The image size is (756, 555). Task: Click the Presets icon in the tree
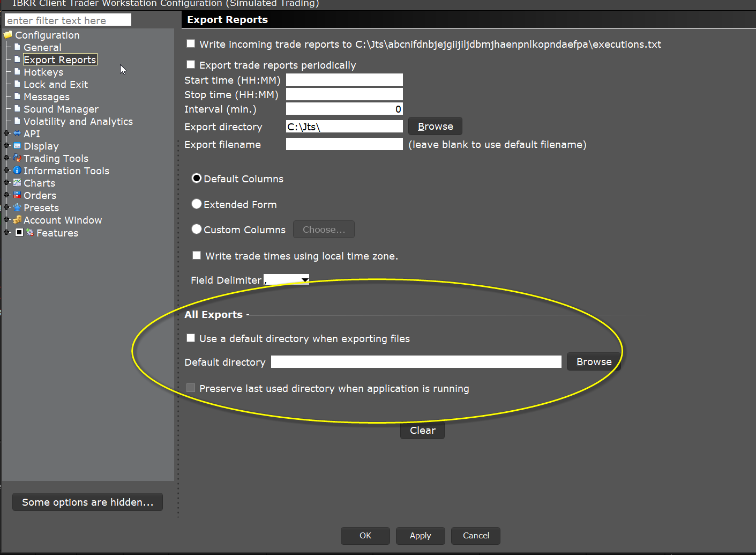click(x=17, y=208)
